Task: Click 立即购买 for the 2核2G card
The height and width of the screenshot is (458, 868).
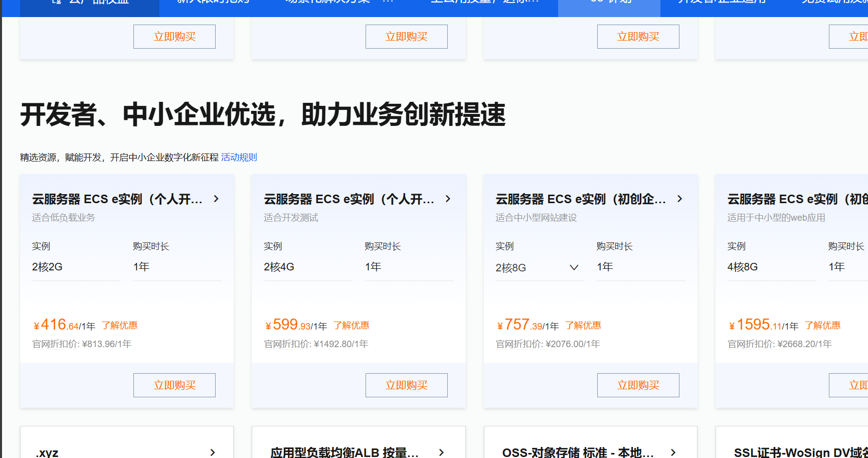Action: pyautogui.click(x=175, y=385)
